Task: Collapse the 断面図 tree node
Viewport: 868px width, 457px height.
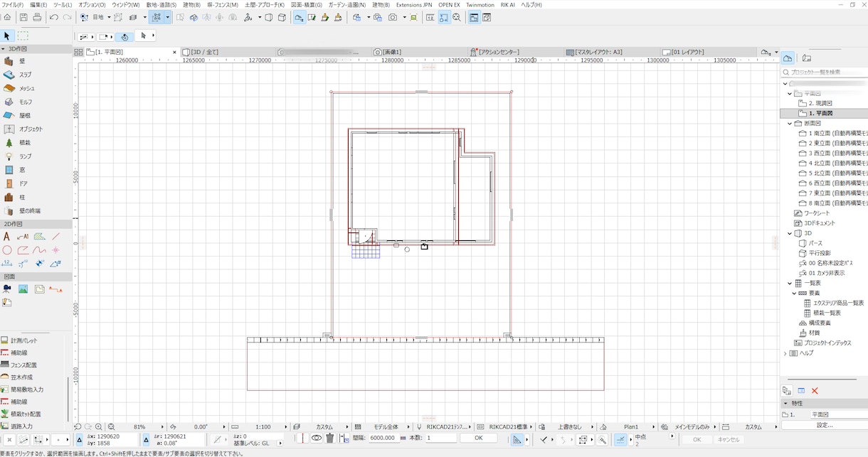Action: click(x=789, y=123)
